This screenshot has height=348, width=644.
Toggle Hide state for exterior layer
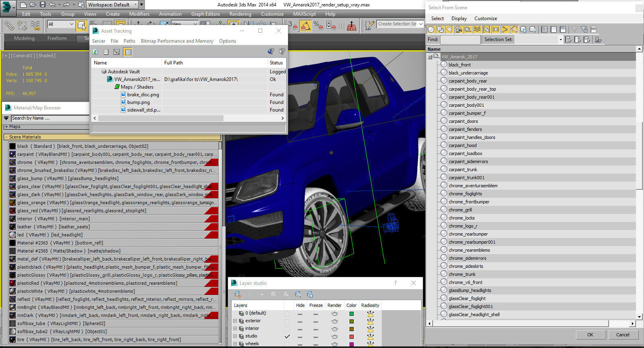pos(300,321)
